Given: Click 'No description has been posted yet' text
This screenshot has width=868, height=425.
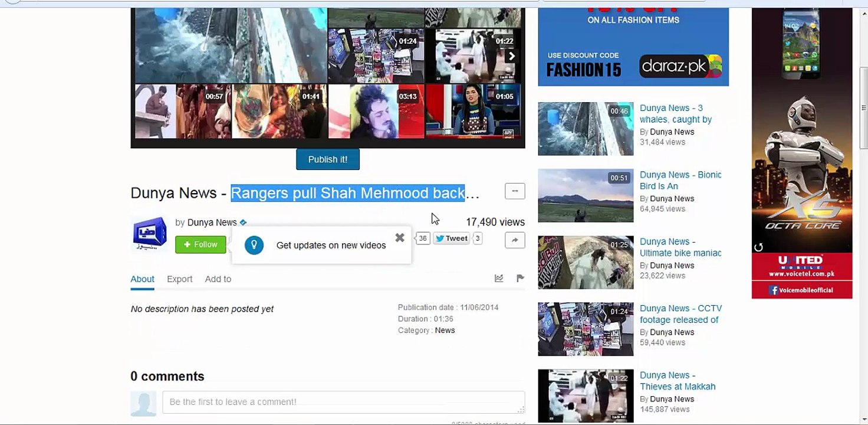Looking at the screenshot, I should point(202,309).
